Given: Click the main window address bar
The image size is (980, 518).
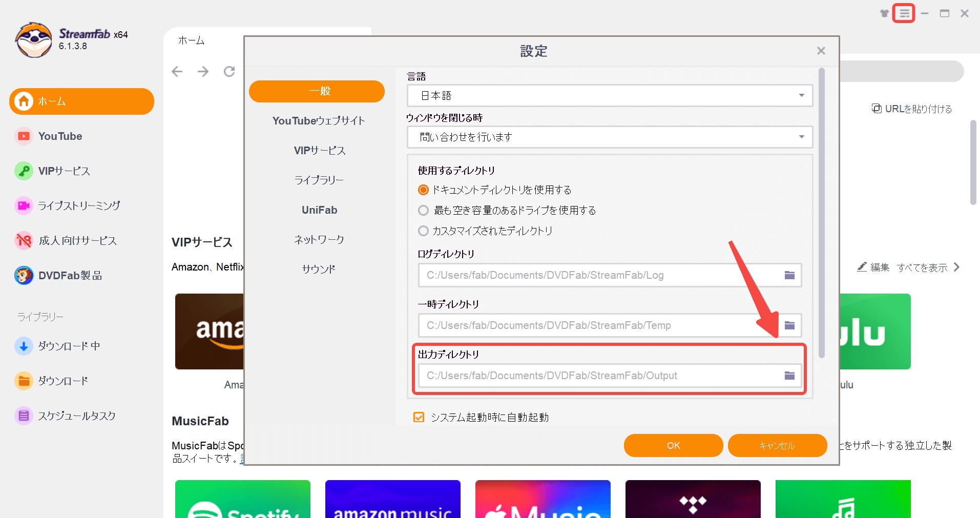Looking at the screenshot, I should (902, 71).
